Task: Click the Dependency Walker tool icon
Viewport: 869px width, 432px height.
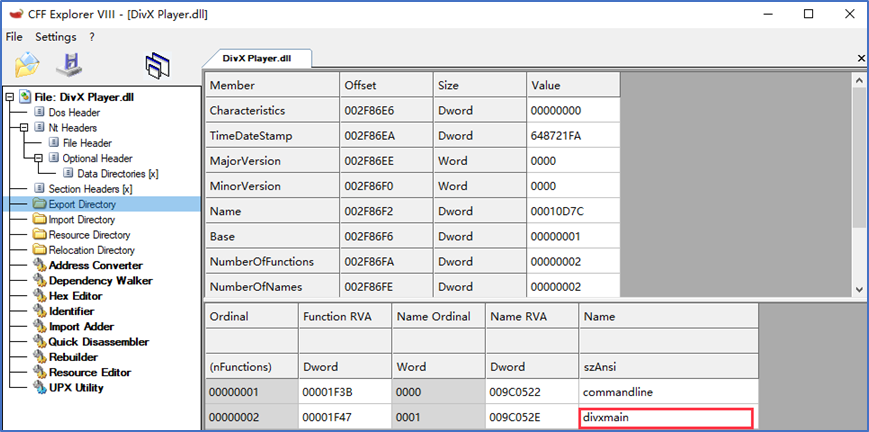Action: click(39, 281)
